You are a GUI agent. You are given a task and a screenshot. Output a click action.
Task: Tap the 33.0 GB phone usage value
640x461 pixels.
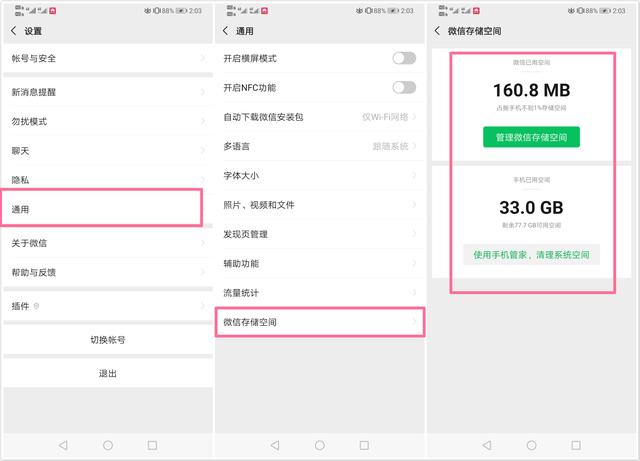coord(531,207)
